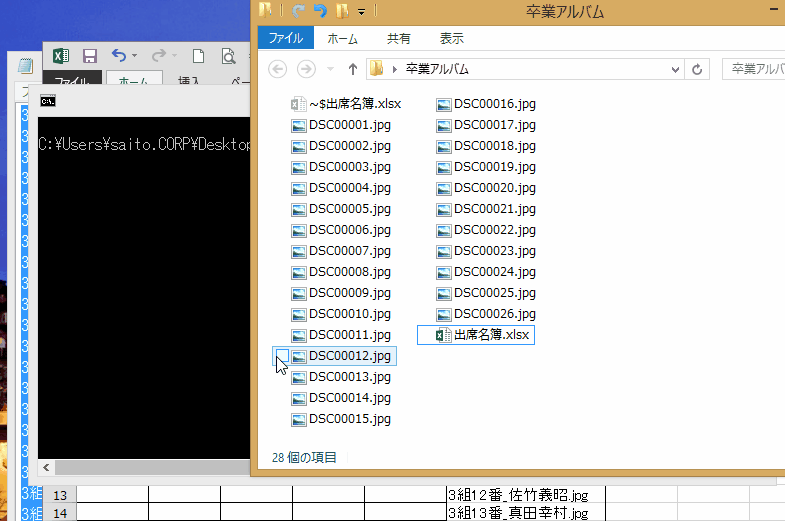Save the workbook with Excel's floppy icon
785x521 pixels.
coord(90,56)
